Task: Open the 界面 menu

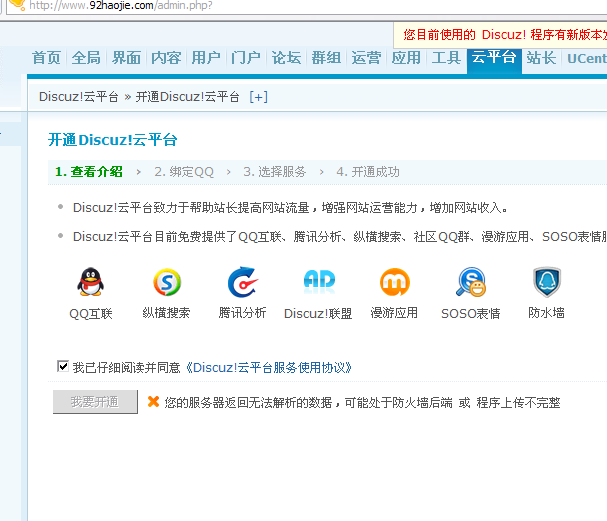Action: (x=126, y=58)
